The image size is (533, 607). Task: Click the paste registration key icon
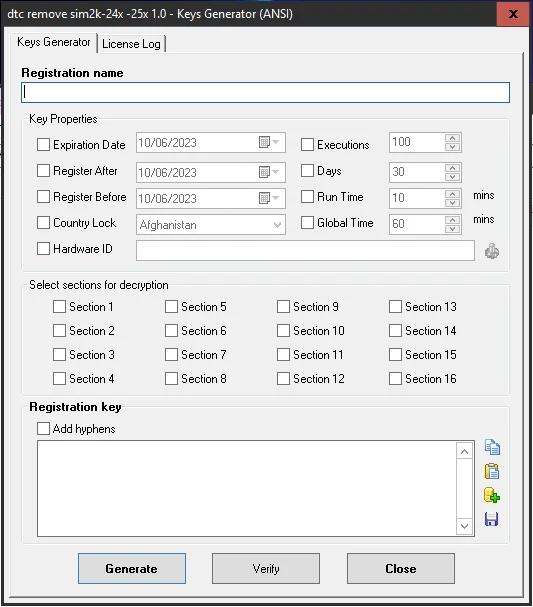492,472
